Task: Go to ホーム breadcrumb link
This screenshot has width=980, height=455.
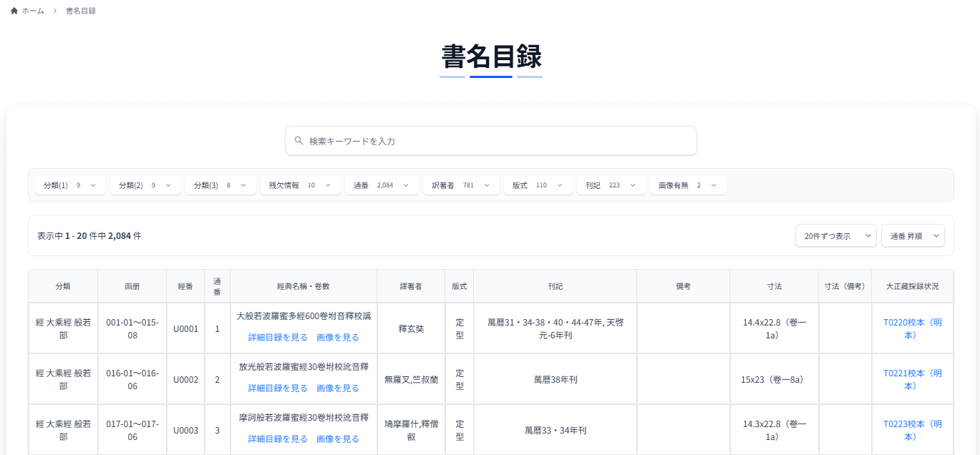Action: [x=33, y=11]
